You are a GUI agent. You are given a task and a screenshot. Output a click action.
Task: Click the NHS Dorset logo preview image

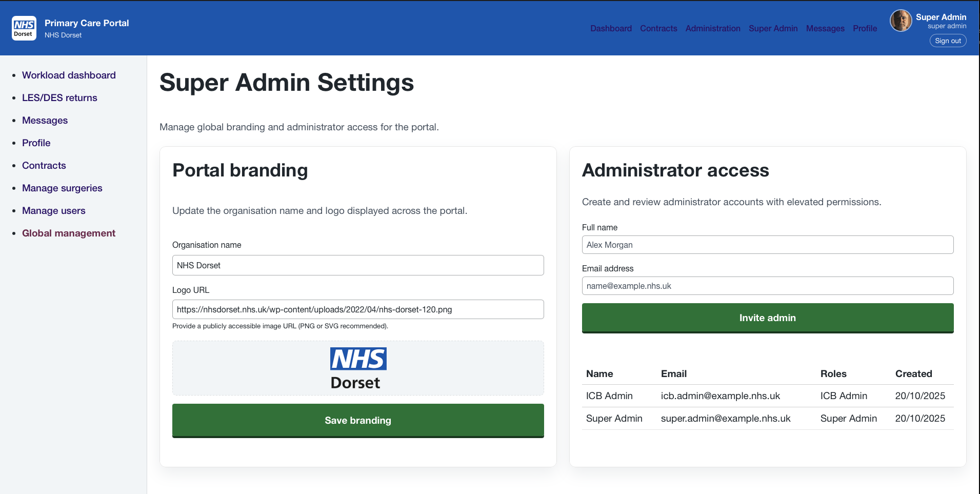coord(357,368)
